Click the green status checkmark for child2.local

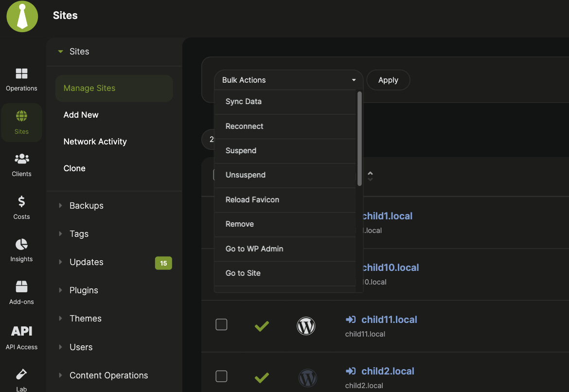pyautogui.click(x=262, y=377)
